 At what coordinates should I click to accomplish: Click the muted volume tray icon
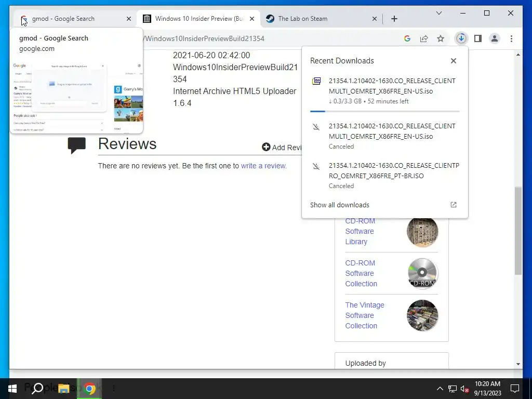(x=464, y=389)
